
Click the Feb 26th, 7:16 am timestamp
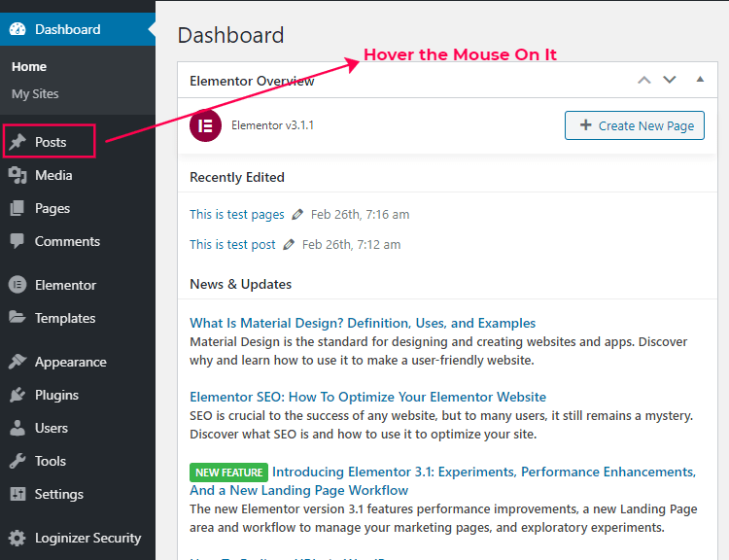point(361,215)
